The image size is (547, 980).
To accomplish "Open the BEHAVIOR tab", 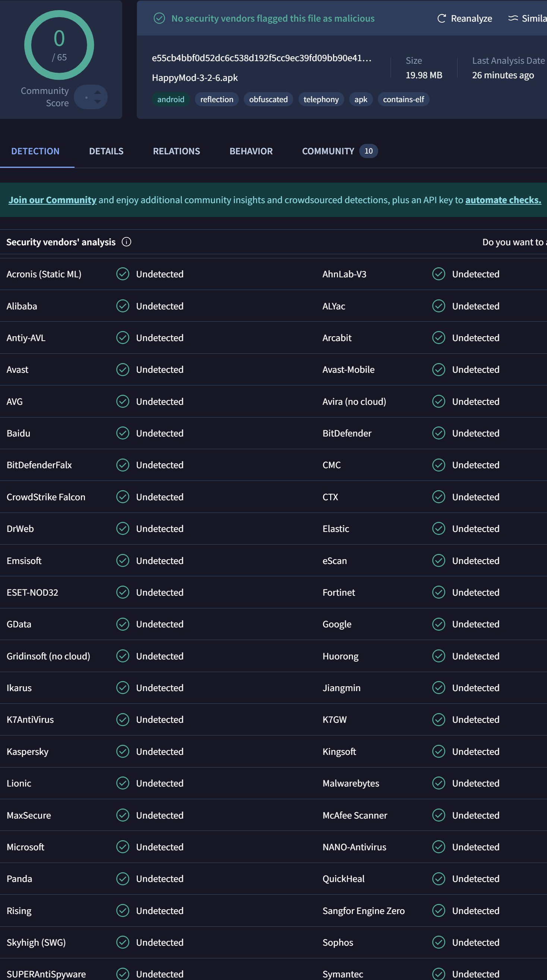I will (251, 151).
